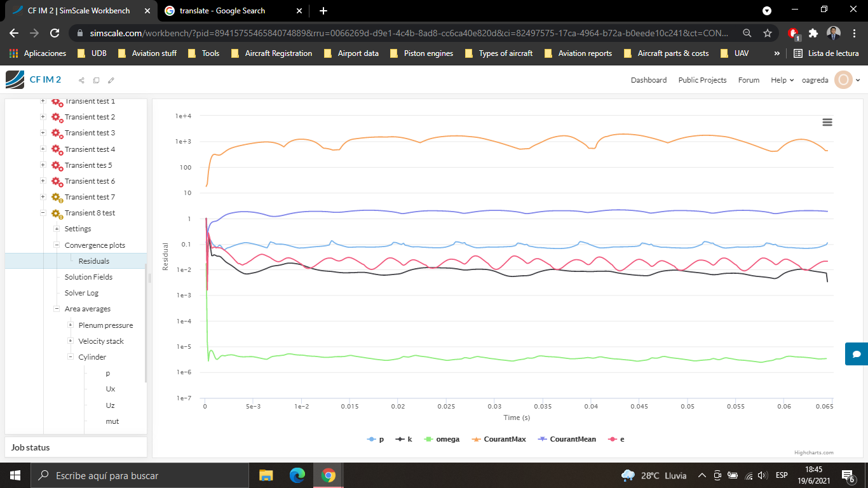Reload the page
This screenshot has height=488, width=868.
click(x=55, y=33)
